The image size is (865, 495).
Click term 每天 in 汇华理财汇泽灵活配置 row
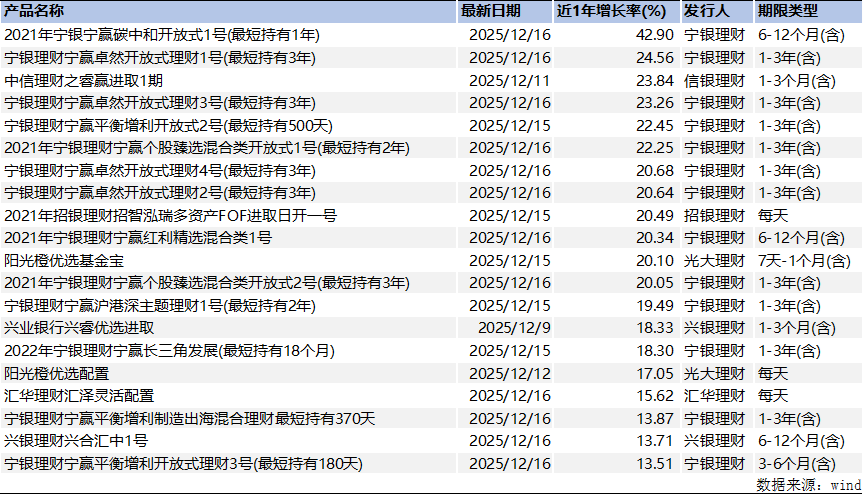[x=773, y=396]
